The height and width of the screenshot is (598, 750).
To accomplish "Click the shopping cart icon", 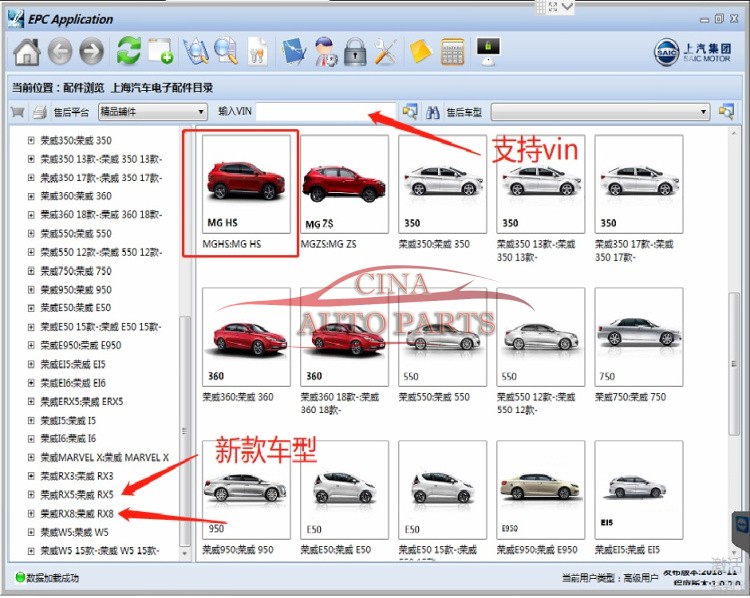I will pyautogui.click(x=17, y=112).
